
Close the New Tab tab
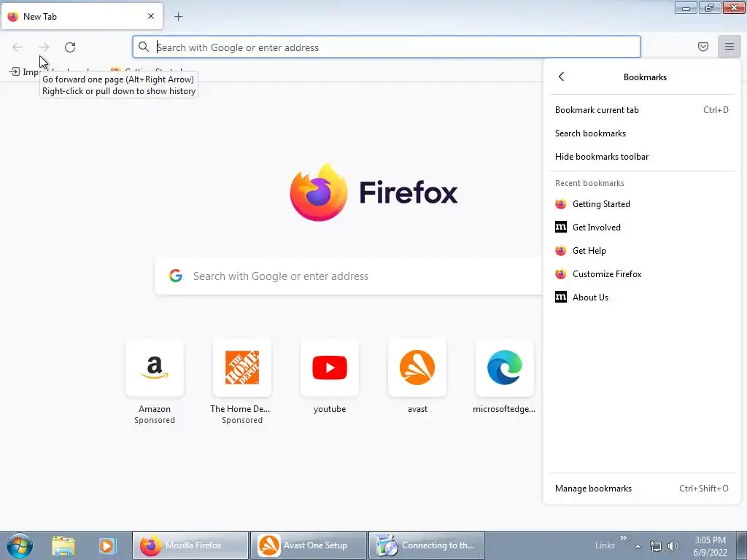[151, 16]
